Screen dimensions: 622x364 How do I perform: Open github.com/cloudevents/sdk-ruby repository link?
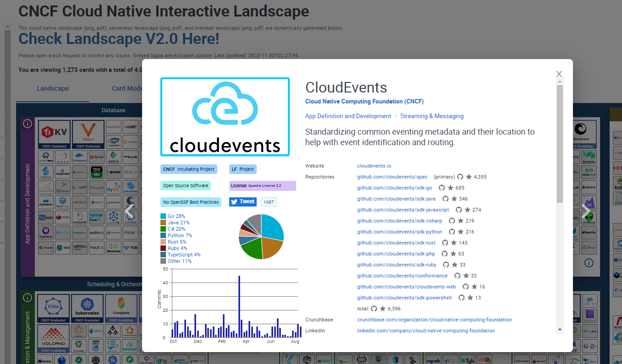point(397,265)
